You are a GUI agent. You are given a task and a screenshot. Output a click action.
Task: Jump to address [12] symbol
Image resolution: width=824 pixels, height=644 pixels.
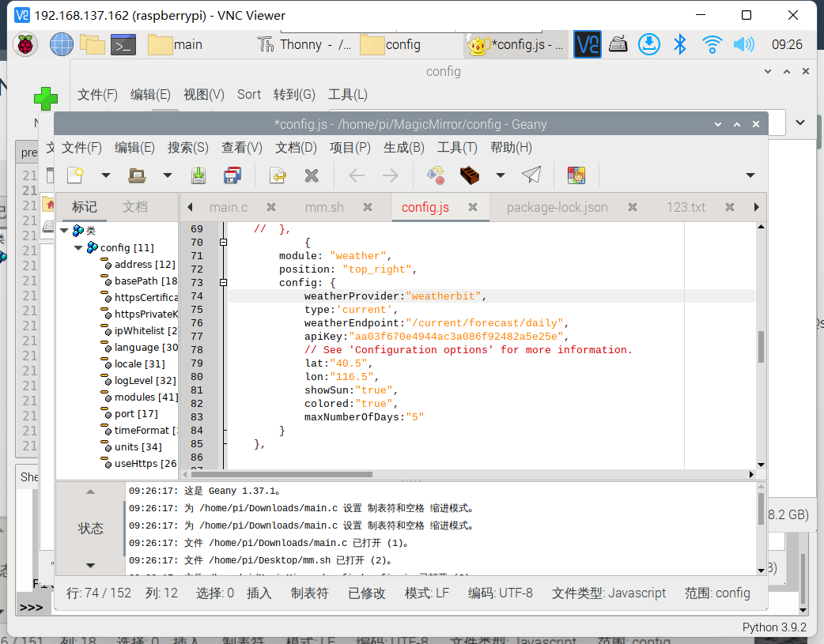click(x=145, y=264)
